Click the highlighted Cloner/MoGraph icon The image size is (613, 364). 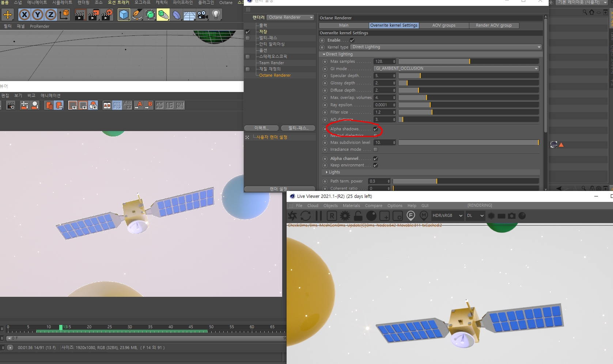pyautogui.click(x=163, y=15)
